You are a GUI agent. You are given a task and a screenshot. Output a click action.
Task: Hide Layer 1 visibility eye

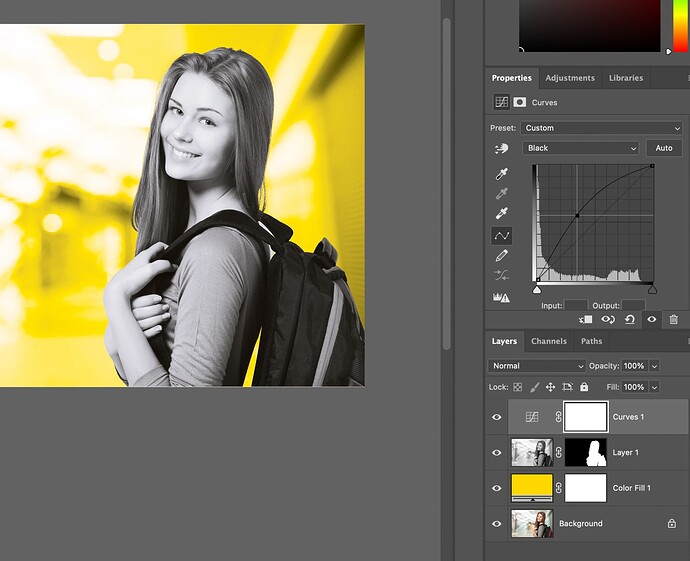tap(497, 453)
